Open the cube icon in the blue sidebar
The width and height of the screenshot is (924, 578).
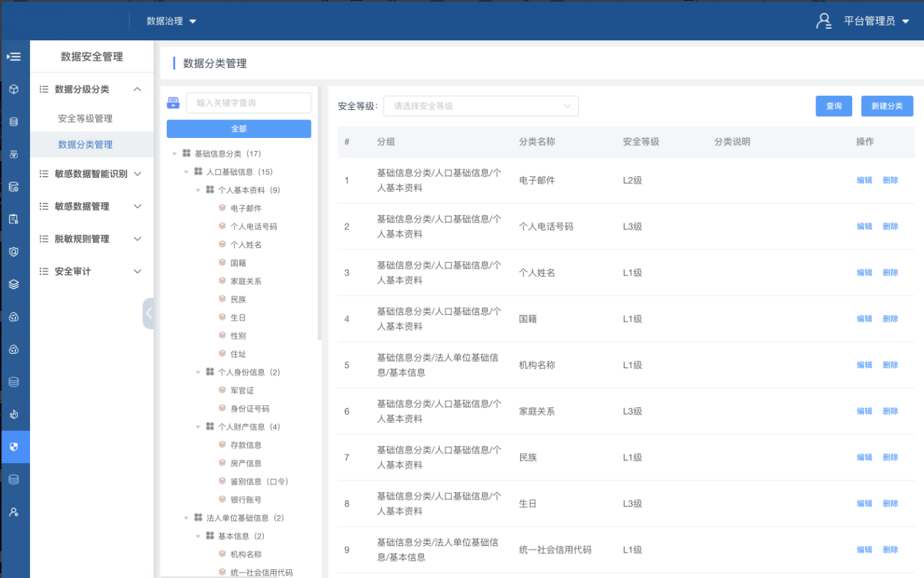(14, 90)
